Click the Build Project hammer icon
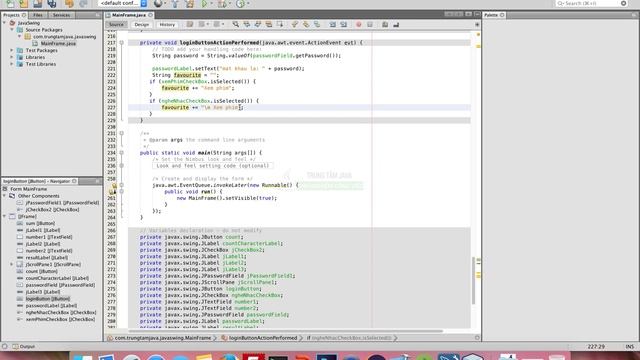This screenshot has height=360, width=640. (x=175, y=4)
